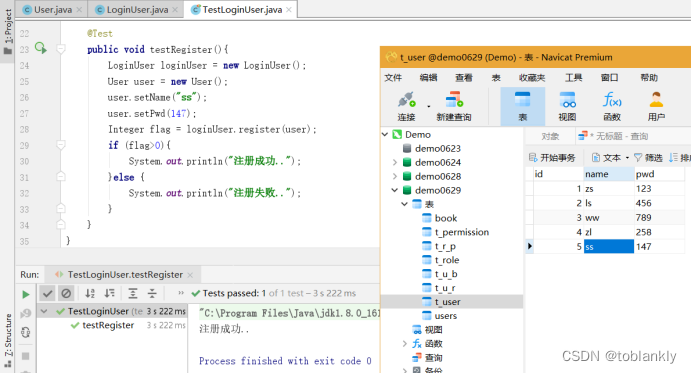692x373 pixels.
Task: Click the pwd column header
Action: point(660,174)
